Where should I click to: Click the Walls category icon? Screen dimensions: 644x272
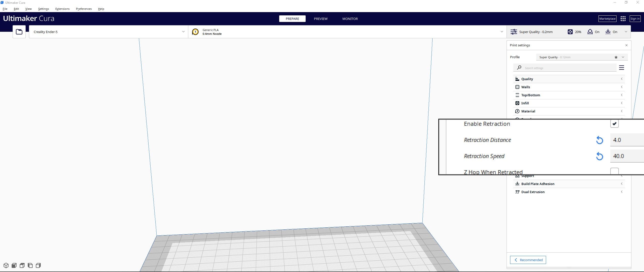pyautogui.click(x=517, y=87)
